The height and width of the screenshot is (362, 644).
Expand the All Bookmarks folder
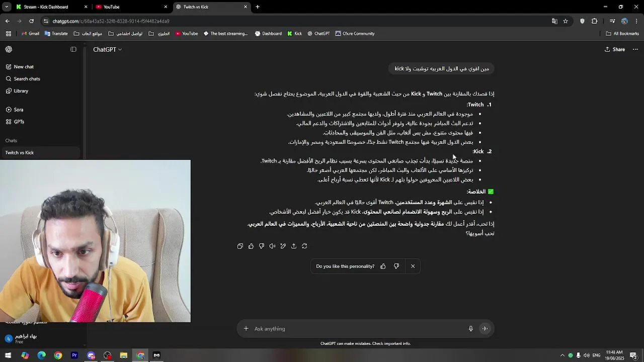point(622,34)
